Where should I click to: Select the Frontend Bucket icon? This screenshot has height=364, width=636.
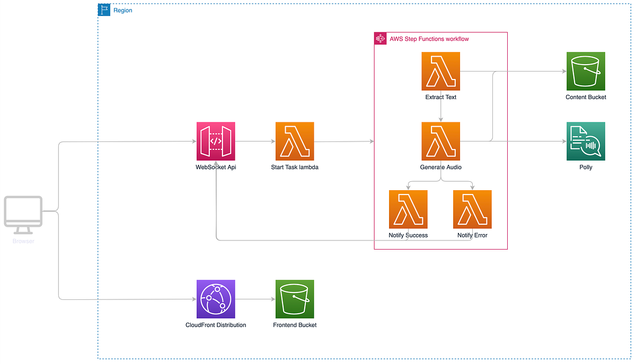[x=295, y=299]
